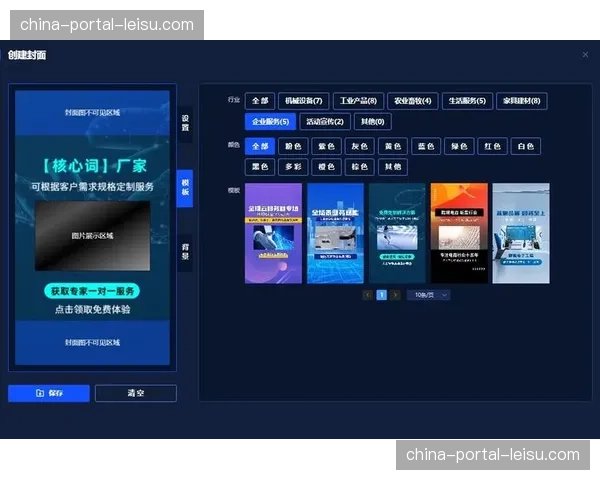Choose the light gray-blue template thumbnail
600x480 pixels.
tap(521, 233)
